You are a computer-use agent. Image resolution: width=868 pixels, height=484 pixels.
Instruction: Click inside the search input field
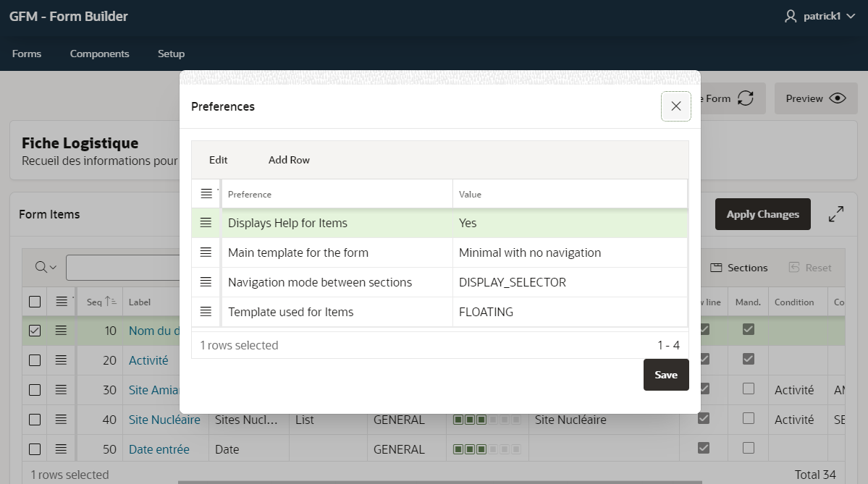[123, 267]
